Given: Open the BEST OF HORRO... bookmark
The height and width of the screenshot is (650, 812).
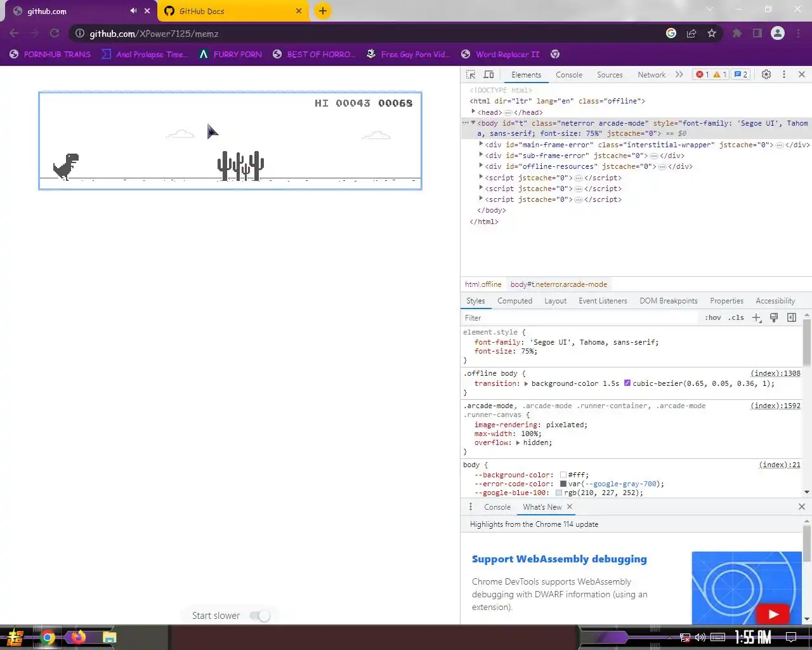Looking at the screenshot, I should pos(314,54).
